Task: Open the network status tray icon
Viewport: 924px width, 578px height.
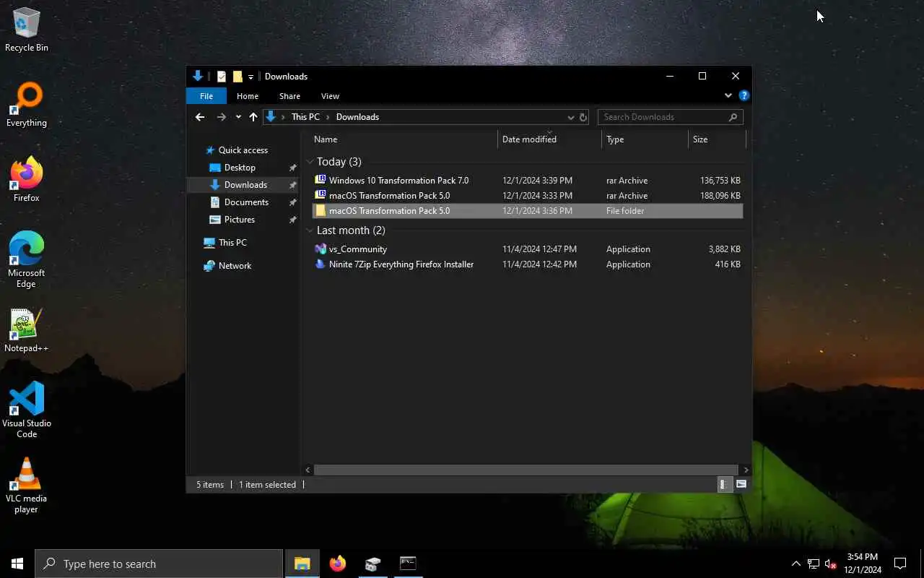Action: (814, 564)
